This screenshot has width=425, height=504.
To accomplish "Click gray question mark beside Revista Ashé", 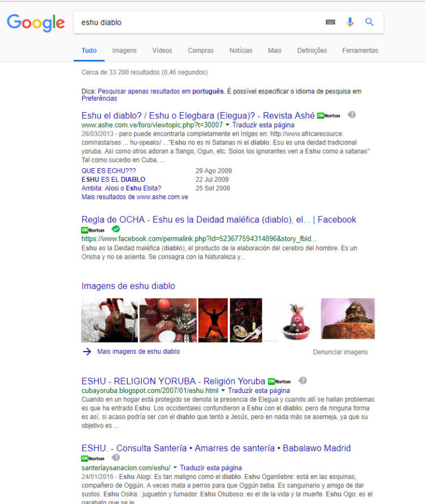I will (352, 115).
